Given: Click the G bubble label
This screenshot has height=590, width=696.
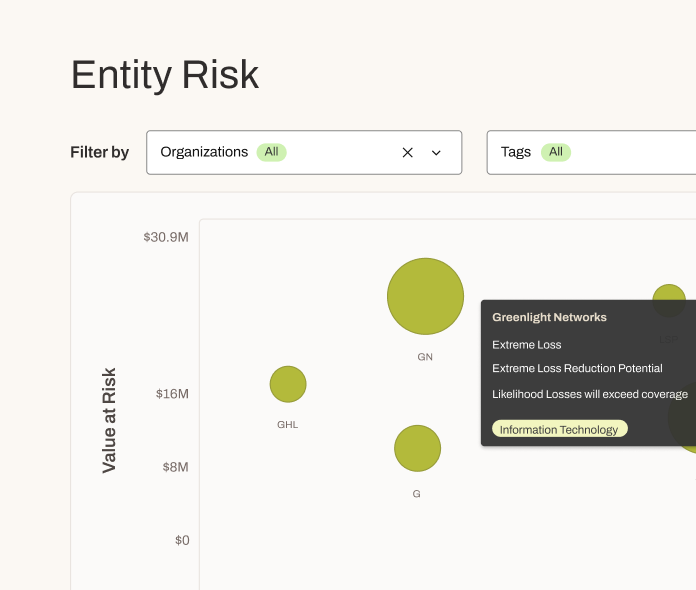Looking at the screenshot, I should (416, 494).
